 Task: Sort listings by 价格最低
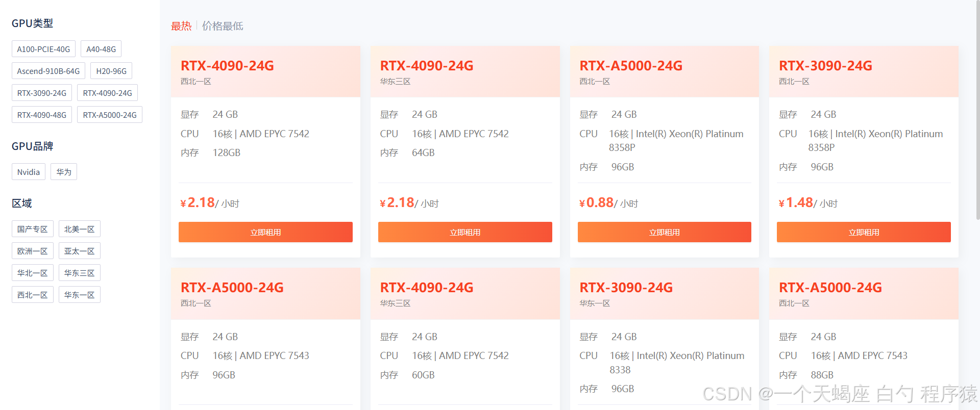click(x=223, y=26)
